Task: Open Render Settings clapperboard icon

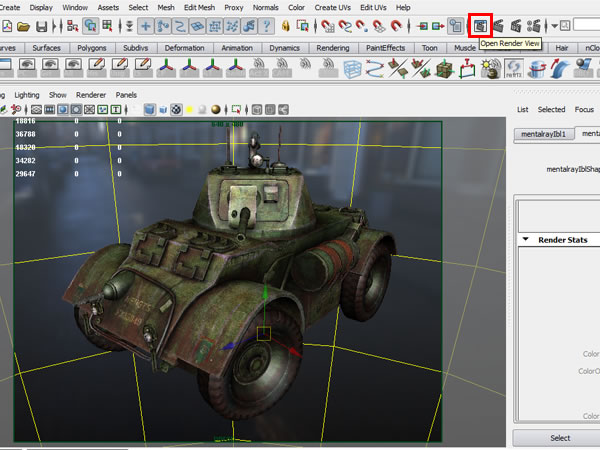Action: click(x=534, y=26)
